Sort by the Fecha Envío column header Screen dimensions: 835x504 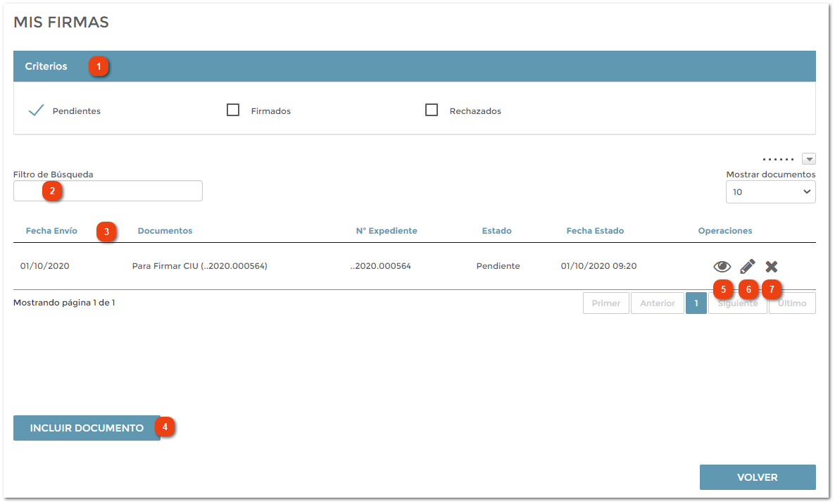51,231
